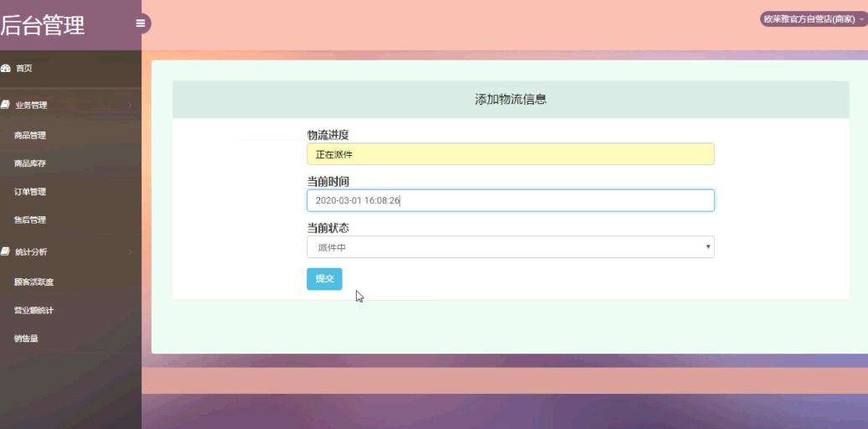Click the book icon beside 统计分析
Viewport: 868px width, 429px height.
point(5,252)
